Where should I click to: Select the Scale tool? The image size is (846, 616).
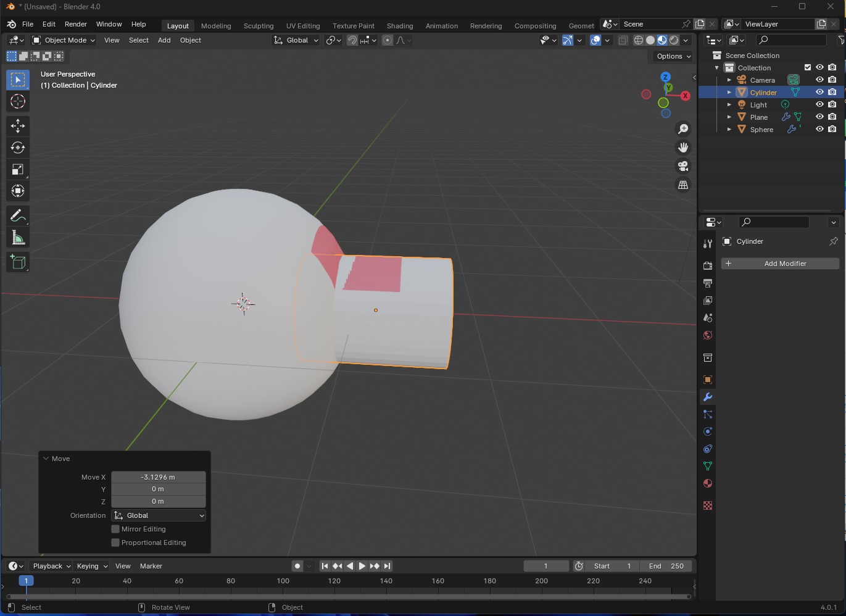[x=18, y=169]
